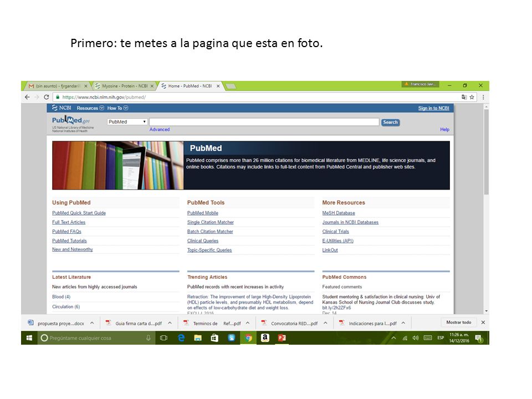Open the Amazon app on the taskbar

click(265, 338)
